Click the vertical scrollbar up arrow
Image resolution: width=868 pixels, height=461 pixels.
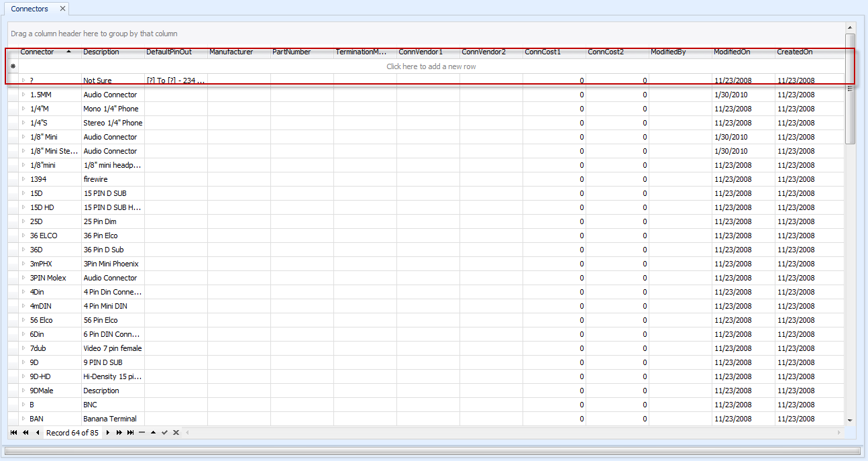850,28
